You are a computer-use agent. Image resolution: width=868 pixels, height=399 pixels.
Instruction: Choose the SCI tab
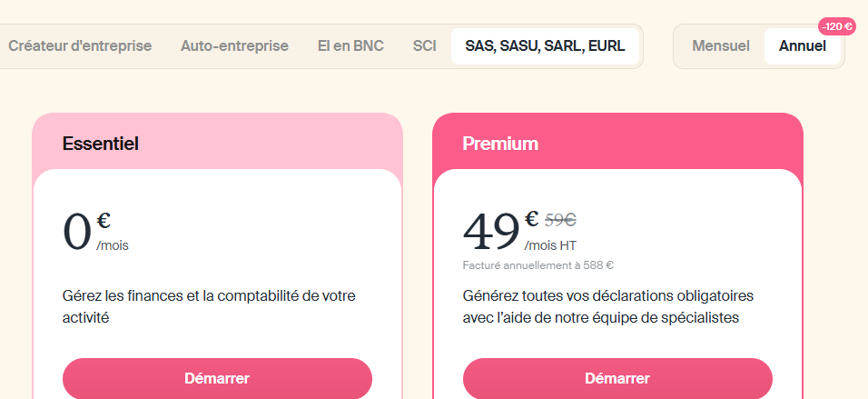(424, 45)
